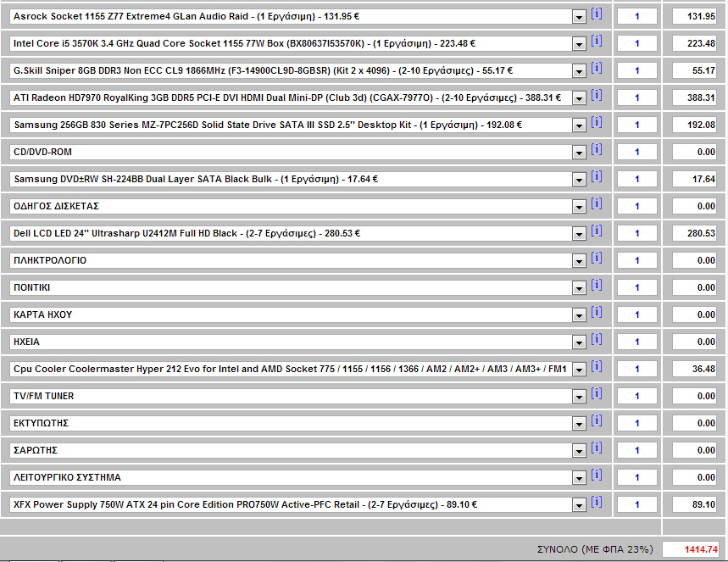Open info [i] for ΟΔΗΓΟΣ ΔΙΣΚΕΤΑΣ row

tap(597, 204)
